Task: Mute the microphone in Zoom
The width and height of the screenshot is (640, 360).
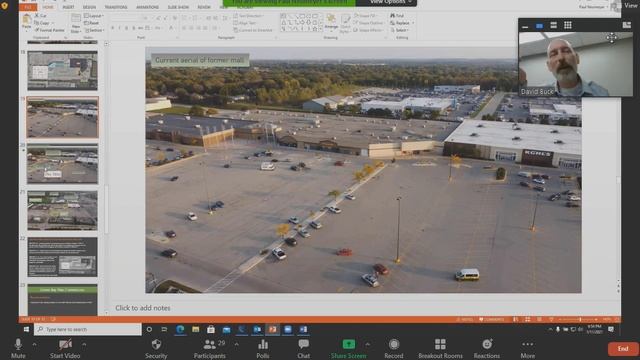Action: click(x=18, y=349)
